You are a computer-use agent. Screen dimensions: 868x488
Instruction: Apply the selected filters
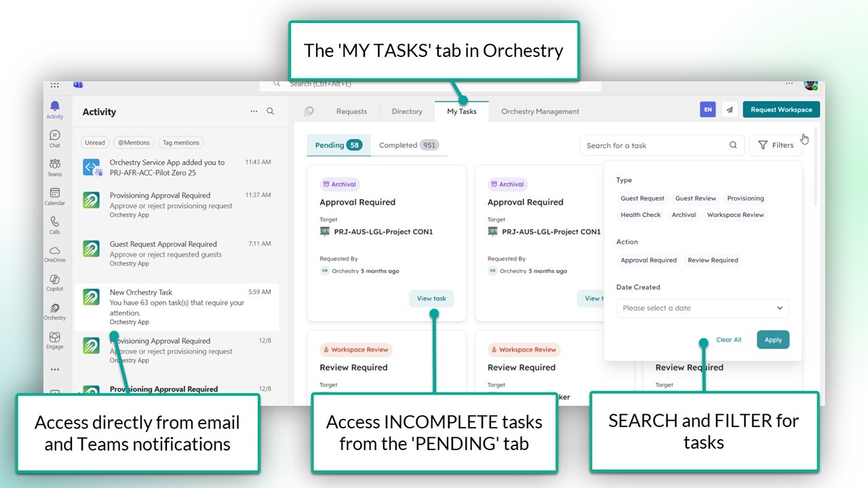pos(773,340)
